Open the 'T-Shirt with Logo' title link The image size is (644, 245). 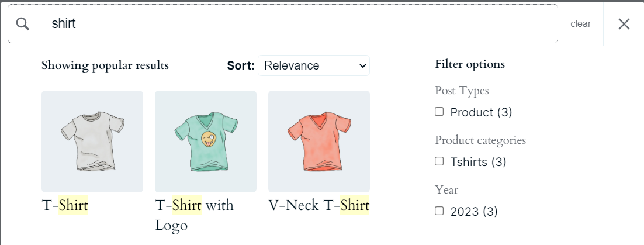tap(194, 215)
